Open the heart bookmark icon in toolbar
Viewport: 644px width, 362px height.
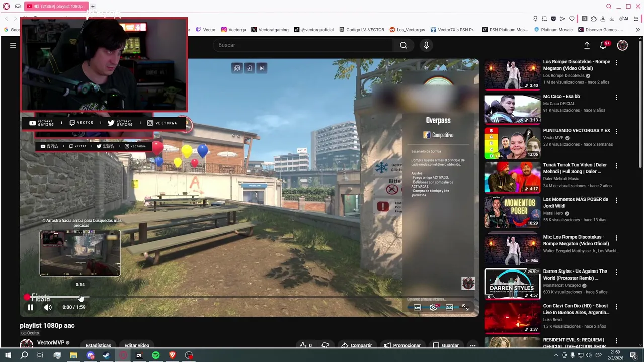pos(572,19)
